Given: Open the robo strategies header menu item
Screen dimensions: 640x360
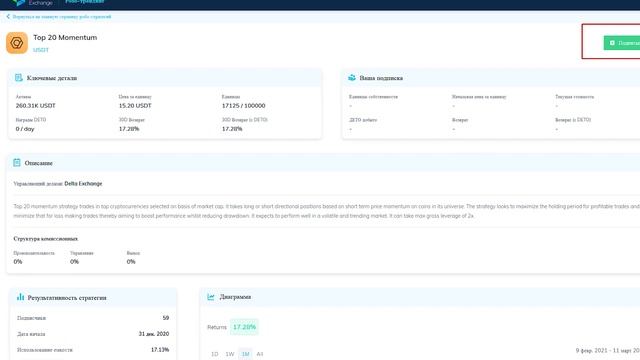Looking at the screenshot, I should (84, 2).
